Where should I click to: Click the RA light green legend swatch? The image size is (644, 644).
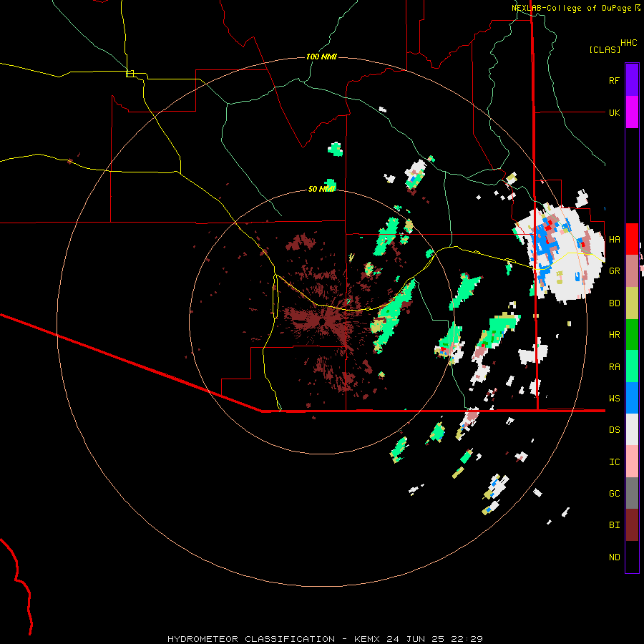pyautogui.click(x=632, y=366)
